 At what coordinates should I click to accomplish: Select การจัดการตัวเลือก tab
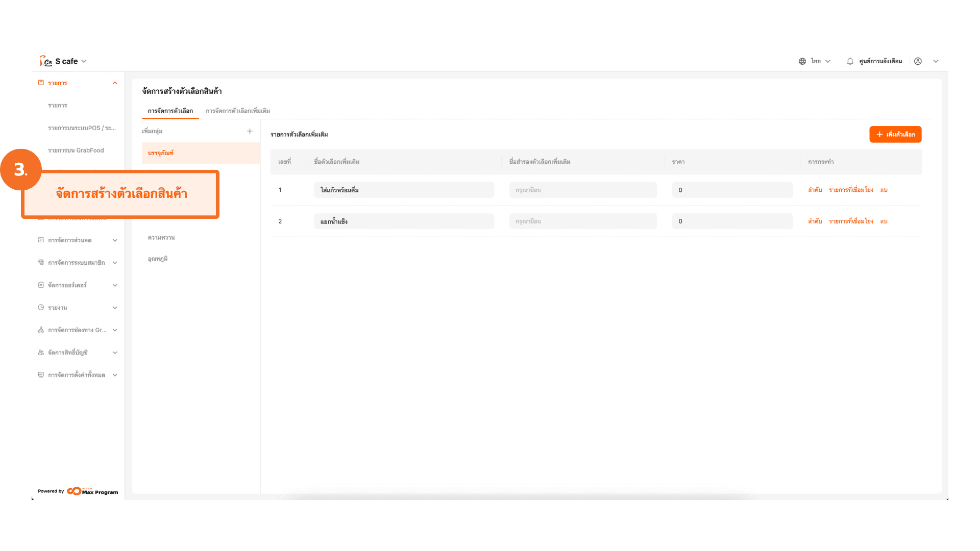pos(170,111)
